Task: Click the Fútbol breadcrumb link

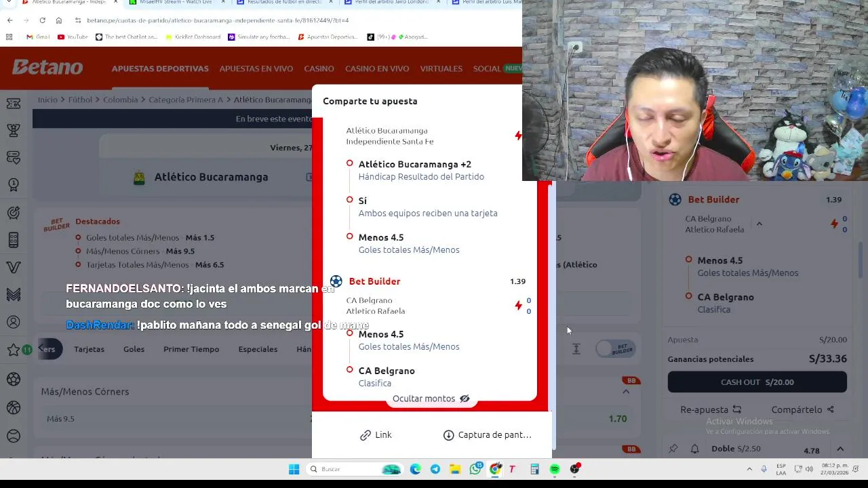Action: point(80,100)
